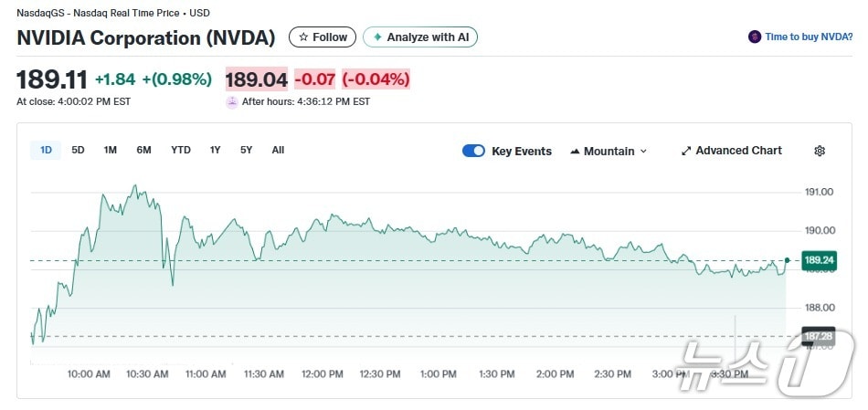Show the All time range
The image size is (868, 410).
click(x=278, y=150)
